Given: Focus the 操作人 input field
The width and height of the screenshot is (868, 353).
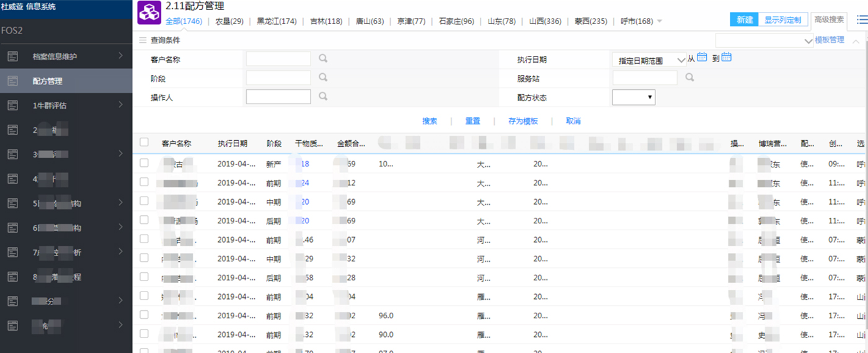Looking at the screenshot, I should click(278, 97).
